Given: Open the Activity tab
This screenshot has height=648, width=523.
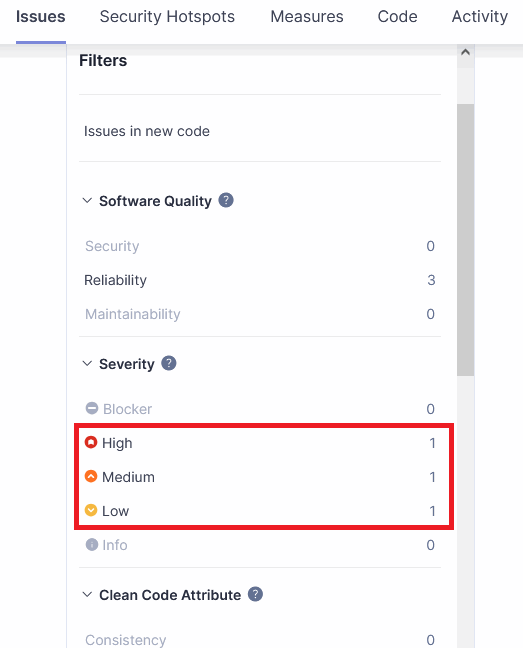Looking at the screenshot, I should [480, 17].
